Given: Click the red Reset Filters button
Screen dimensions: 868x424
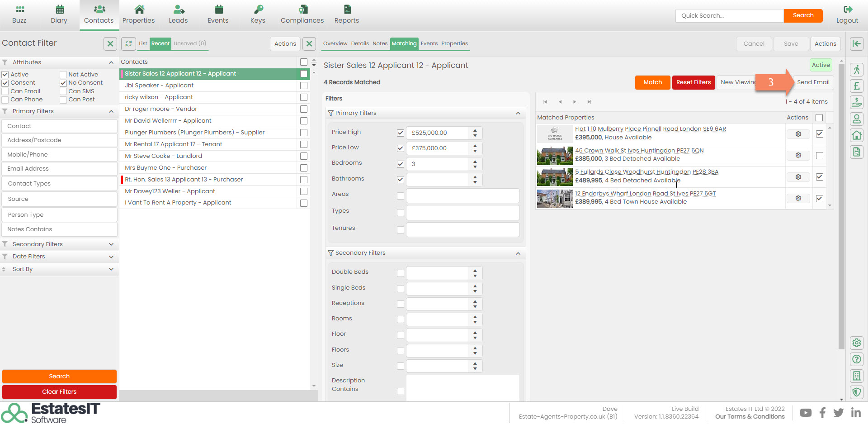Looking at the screenshot, I should coord(693,82).
